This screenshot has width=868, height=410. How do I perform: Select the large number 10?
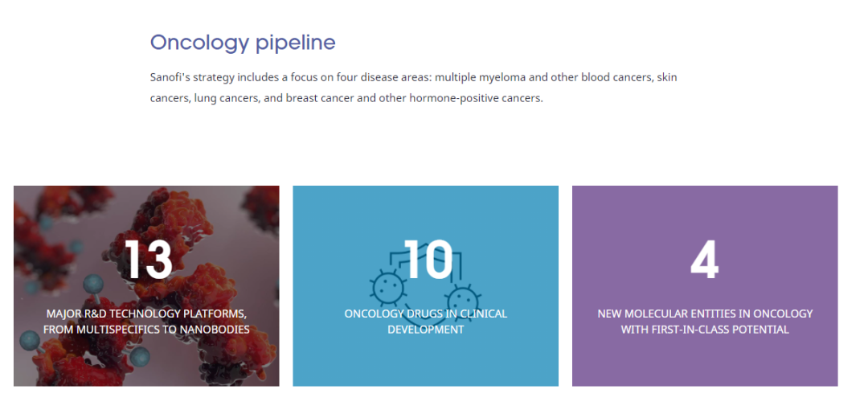click(x=428, y=259)
